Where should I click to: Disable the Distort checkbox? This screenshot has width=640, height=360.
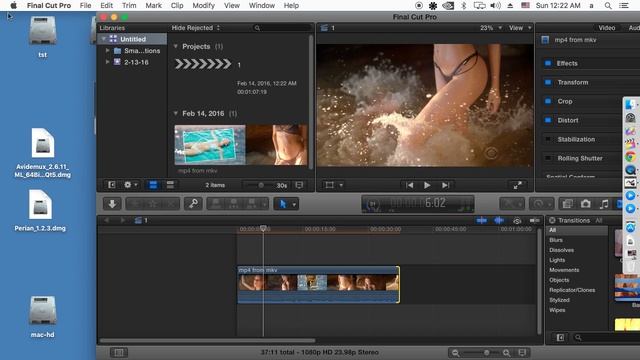548,120
